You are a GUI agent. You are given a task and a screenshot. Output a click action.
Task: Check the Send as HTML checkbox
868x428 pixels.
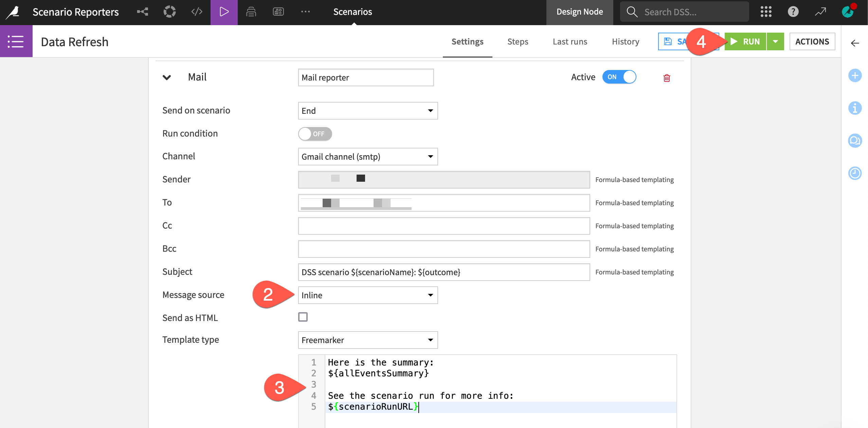tap(303, 317)
